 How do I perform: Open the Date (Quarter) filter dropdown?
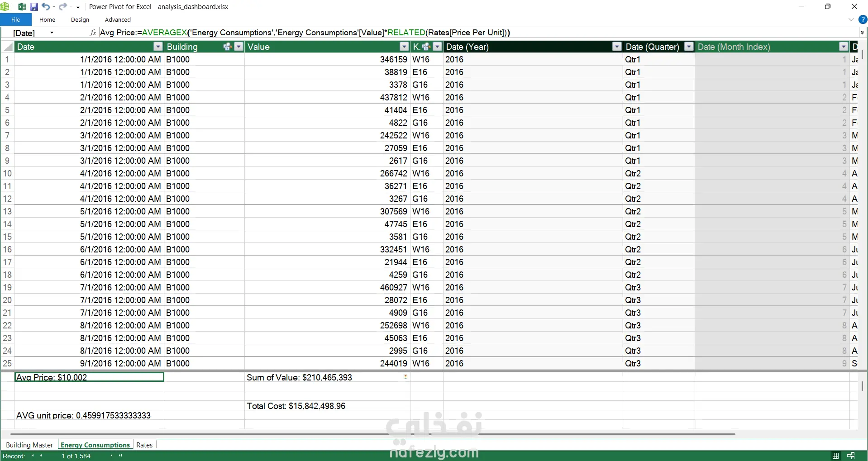tap(689, 47)
